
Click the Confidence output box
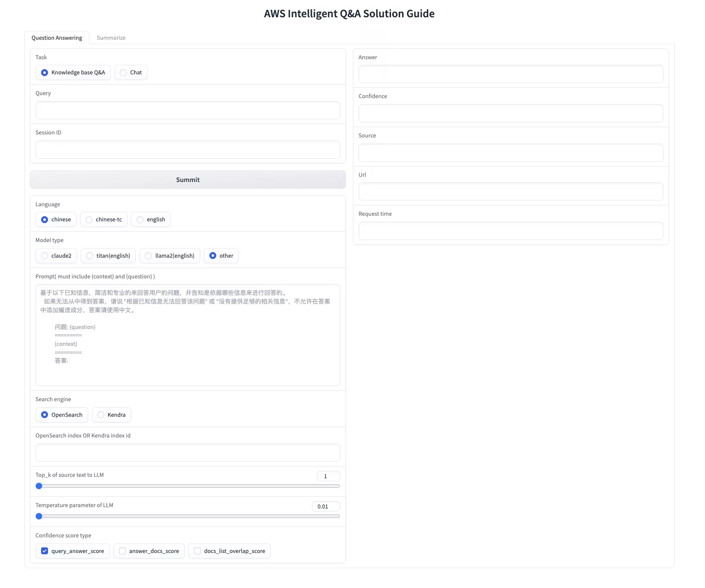point(511,113)
